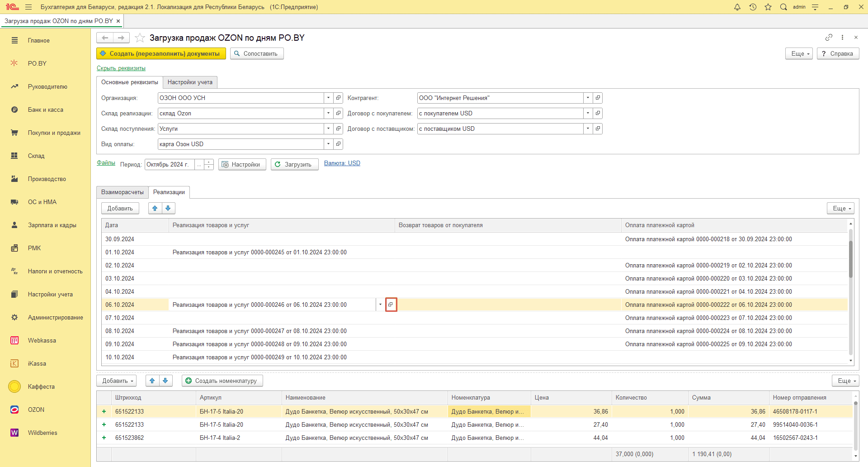The image size is (868, 467).
Task: Open Договор с покупателем open-object icon
Action: click(x=598, y=113)
